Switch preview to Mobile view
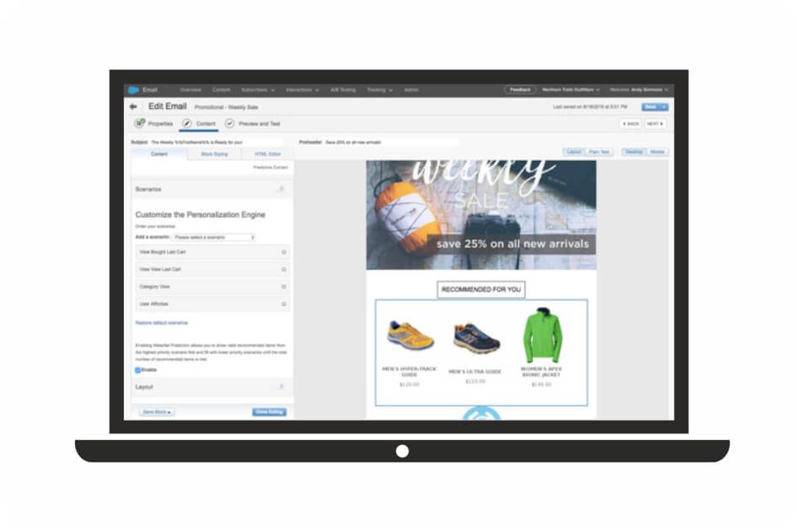Screen dimensions: 797x532 (657, 152)
